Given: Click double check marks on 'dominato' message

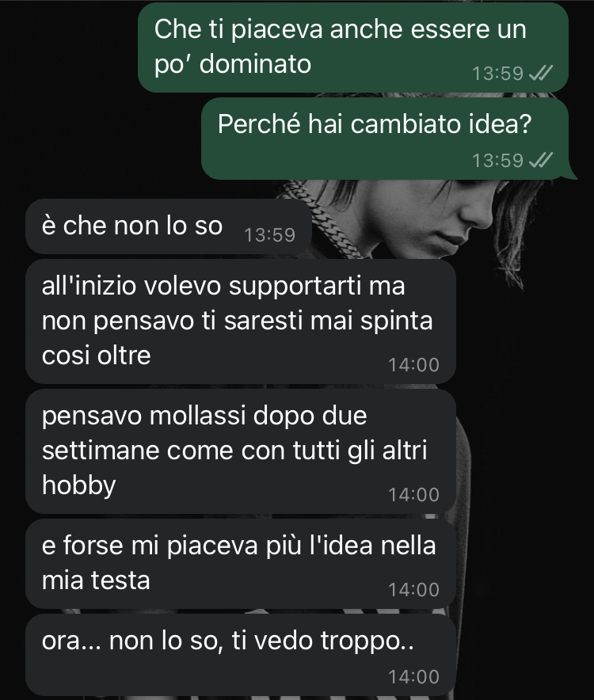Looking at the screenshot, I should point(541,73).
